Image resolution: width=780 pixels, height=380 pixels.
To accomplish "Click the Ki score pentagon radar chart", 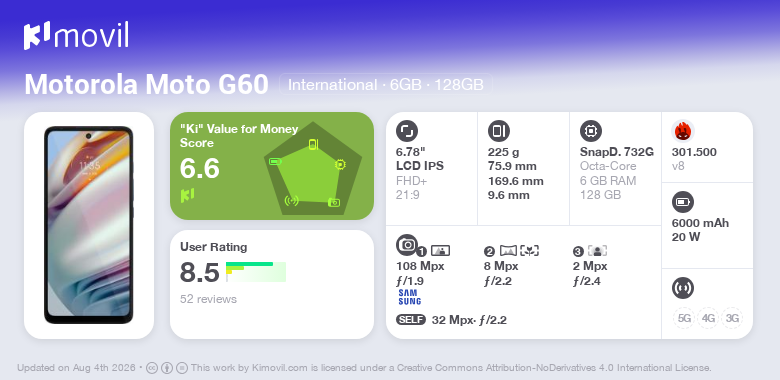I will click(313, 169).
